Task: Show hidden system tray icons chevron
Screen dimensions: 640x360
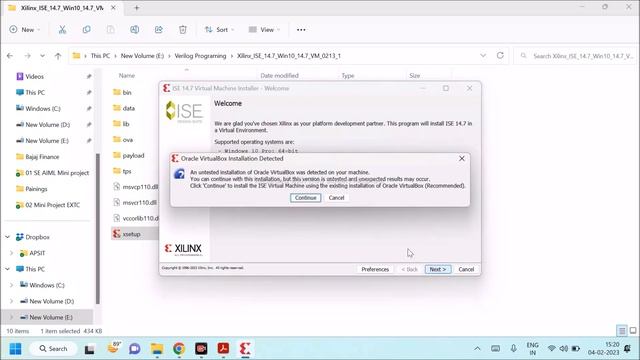Action: pyautogui.click(x=477, y=349)
